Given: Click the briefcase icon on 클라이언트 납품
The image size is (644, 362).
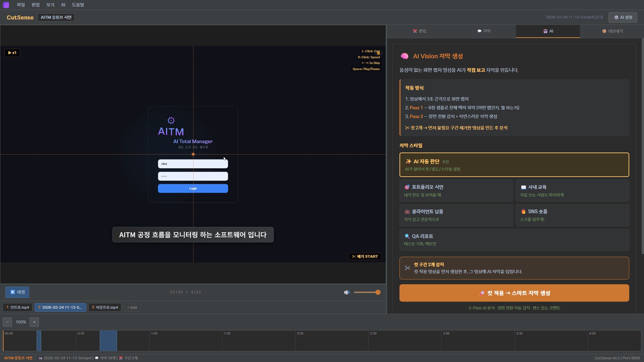Looking at the screenshot, I should (407, 212).
